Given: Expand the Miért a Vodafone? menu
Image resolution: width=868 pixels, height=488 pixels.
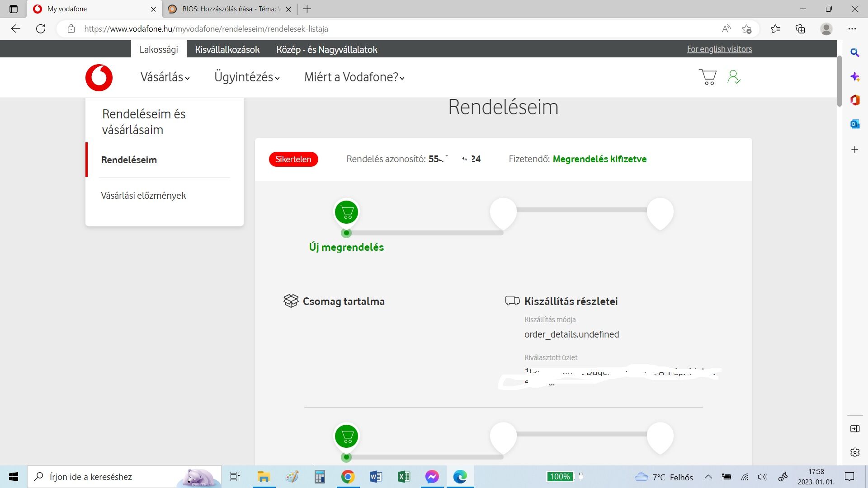Looking at the screenshot, I should tap(354, 77).
